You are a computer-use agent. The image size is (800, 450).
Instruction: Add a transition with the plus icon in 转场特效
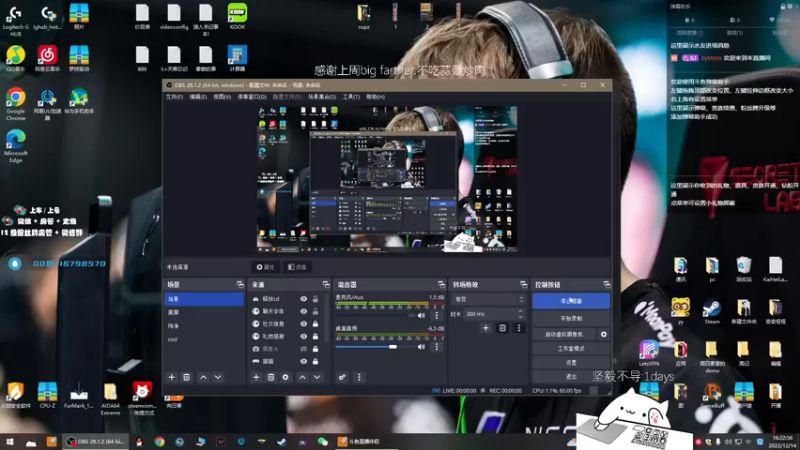[x=486, y=328]
